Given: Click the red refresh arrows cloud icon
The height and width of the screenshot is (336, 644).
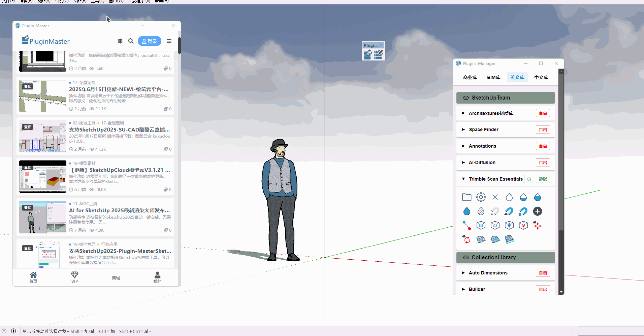Looking at the screenshot, I should point(466,239).
